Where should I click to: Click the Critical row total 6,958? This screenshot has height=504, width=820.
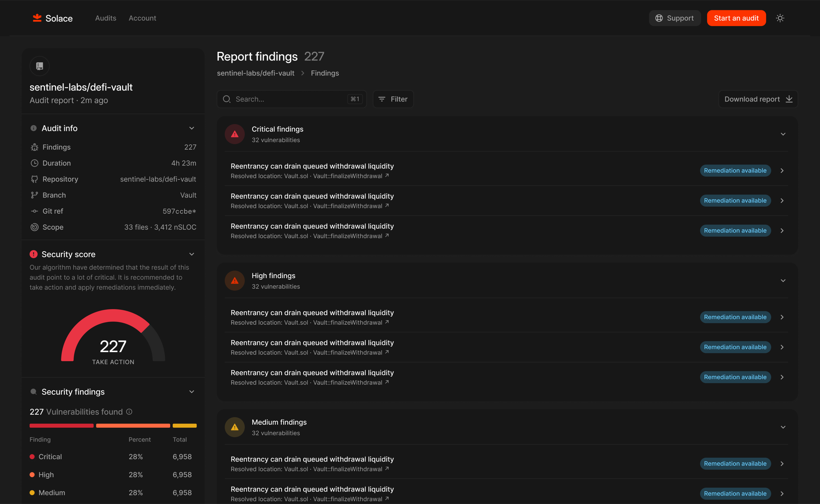(182, 457)
